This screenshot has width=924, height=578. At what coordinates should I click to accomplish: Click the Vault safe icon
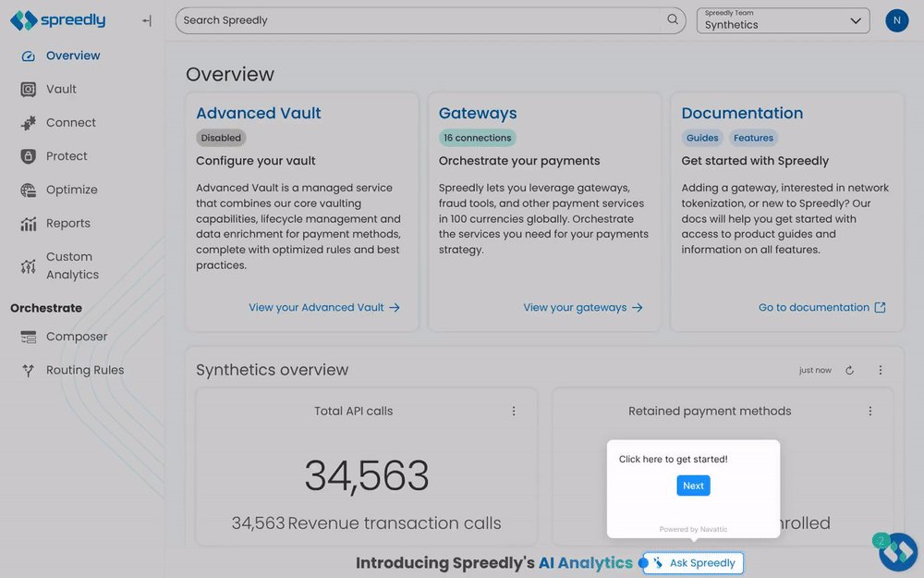[29, 89]
